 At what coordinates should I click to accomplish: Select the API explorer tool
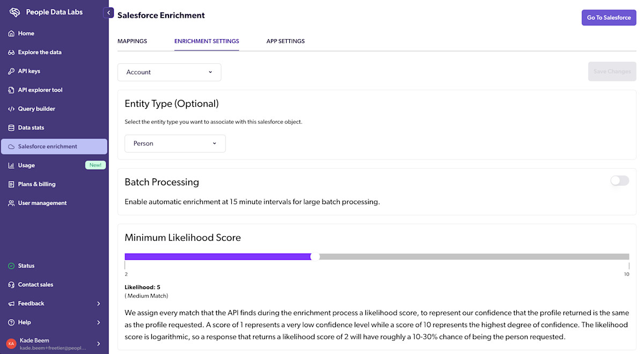tap(12, 90)
